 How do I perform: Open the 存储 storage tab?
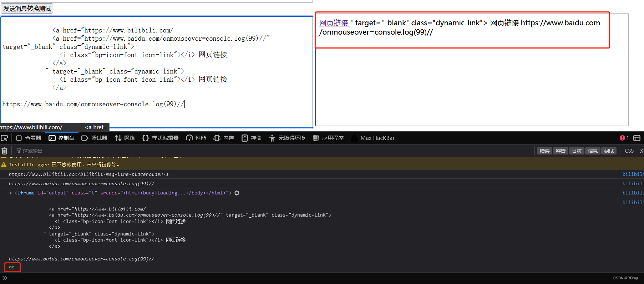tap(252, 138)
